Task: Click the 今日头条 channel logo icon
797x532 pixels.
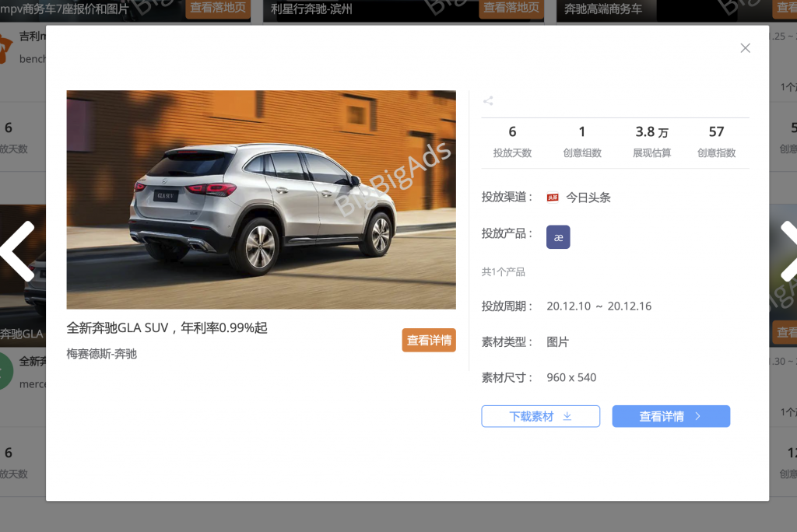Action: [553, 197]
